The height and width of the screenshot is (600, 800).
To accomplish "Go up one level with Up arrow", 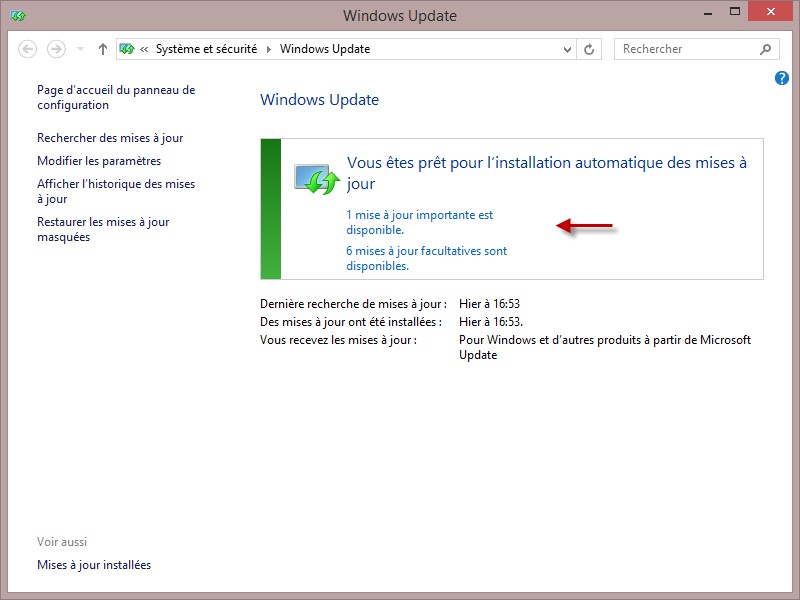I will 103,49.
